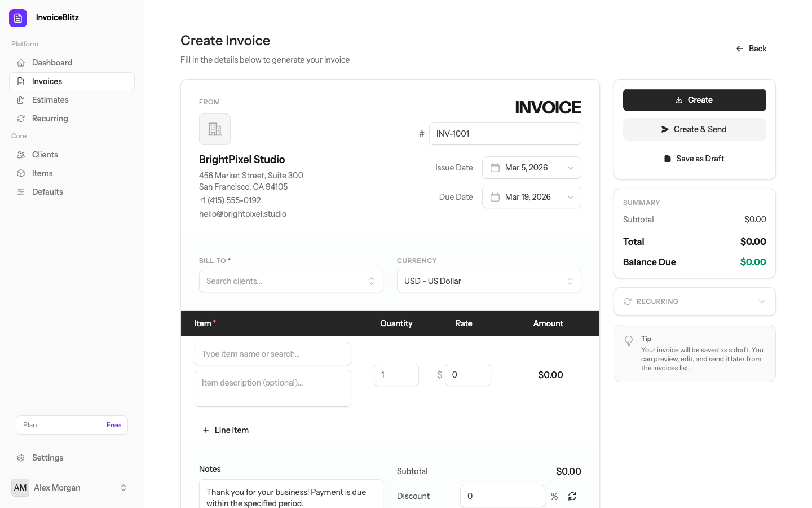This screenshot has height=508, width=812.
Task: Click the Create & Send button
Action: [x=694, y=129]
